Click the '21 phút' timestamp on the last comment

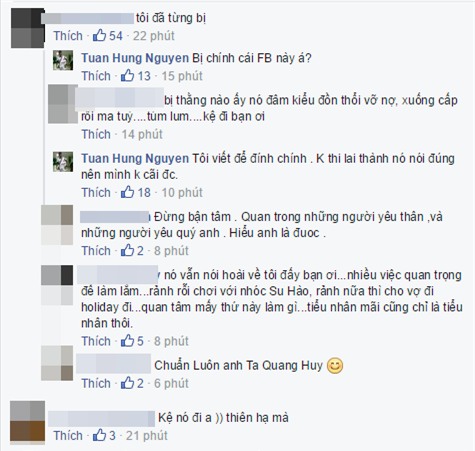[147, 436]
